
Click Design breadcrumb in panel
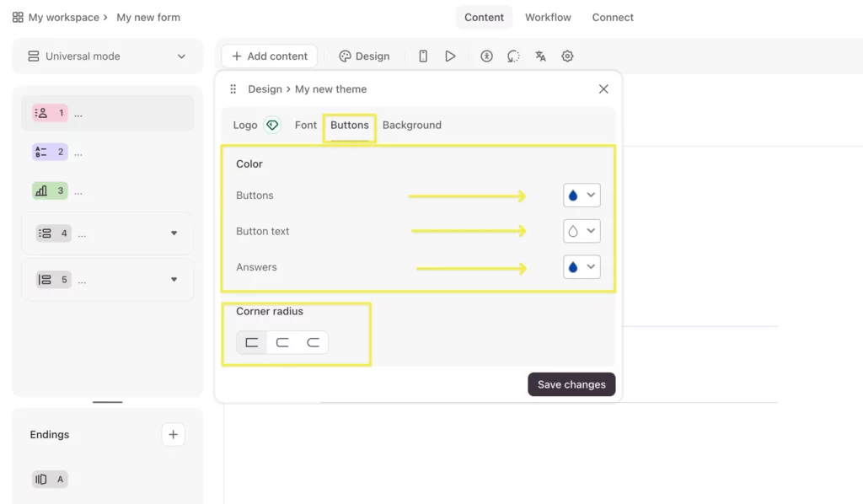click(265, 89)
